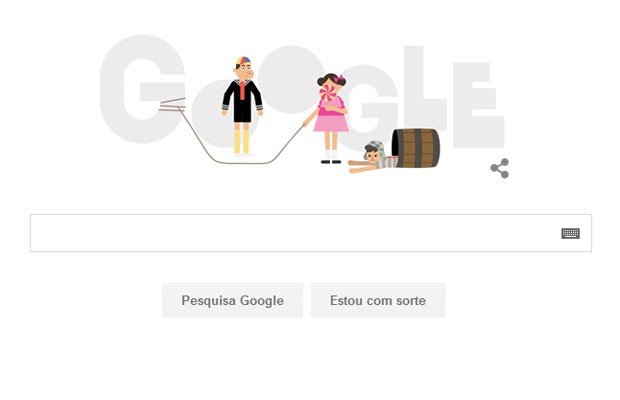Click the sailor boy's yellow socks
620x400 pixels.
(242, 142)
